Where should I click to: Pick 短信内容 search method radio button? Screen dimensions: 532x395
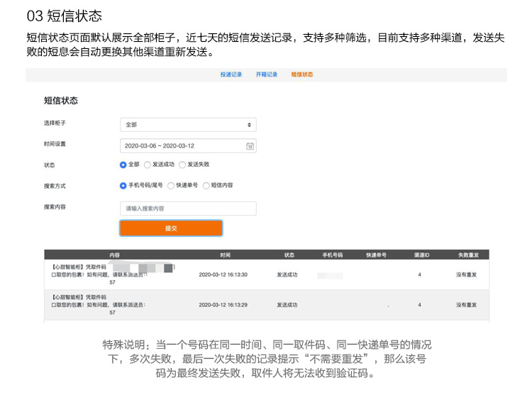pos(206,186)
